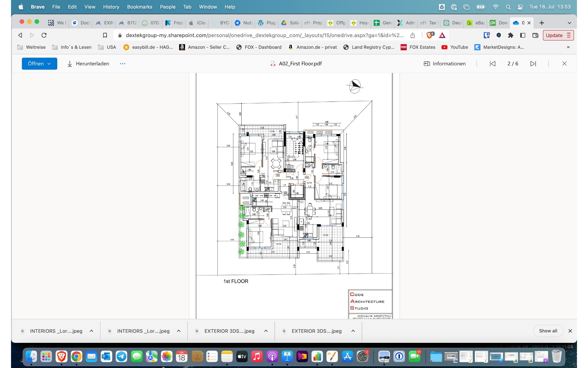The height and width of the screenshot is (368, 588).
Task: Toggle the bookmark flag in the address bar
Action: pos(105,35)
